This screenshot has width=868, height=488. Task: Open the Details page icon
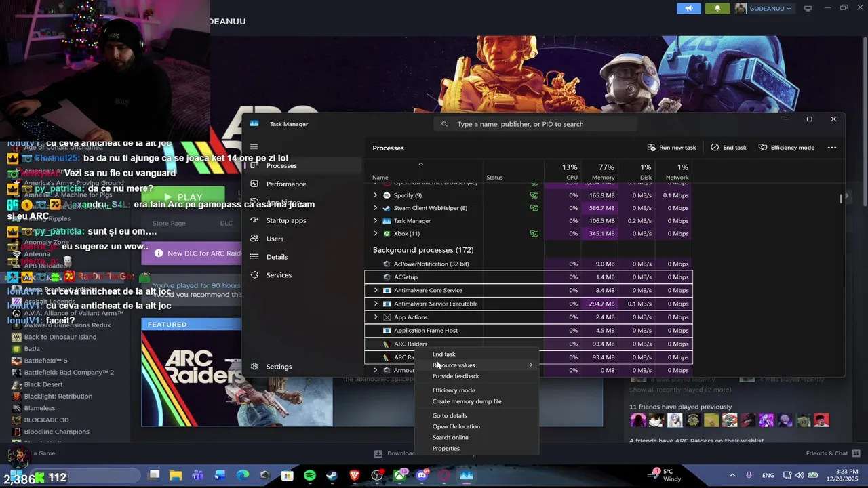pos(254,257)
